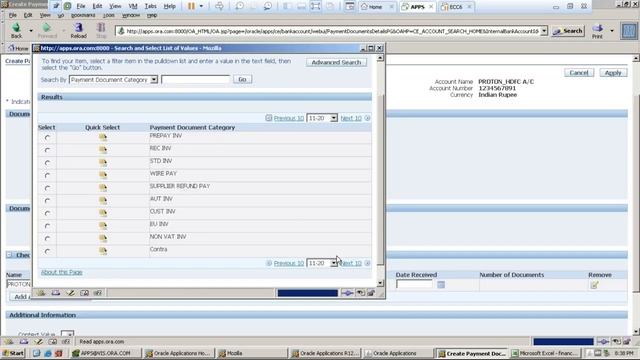Image resolution: width=640 pixels, height=360 pixels.
Task: Open the top results range 11-20 dropdown
Action: coord(334,118)
